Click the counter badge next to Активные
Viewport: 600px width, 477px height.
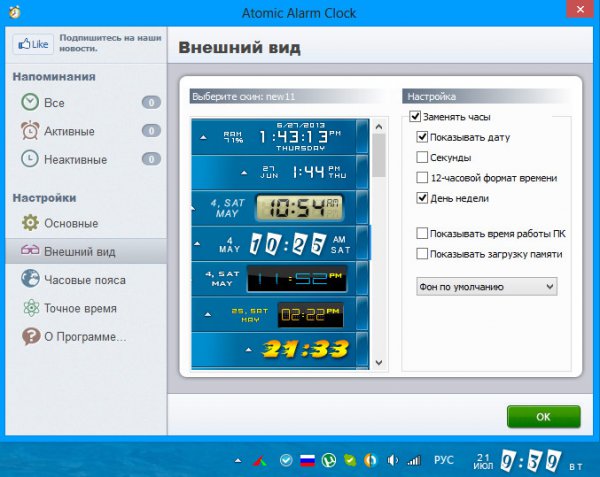pyautogui.click(x=151, y=131)
